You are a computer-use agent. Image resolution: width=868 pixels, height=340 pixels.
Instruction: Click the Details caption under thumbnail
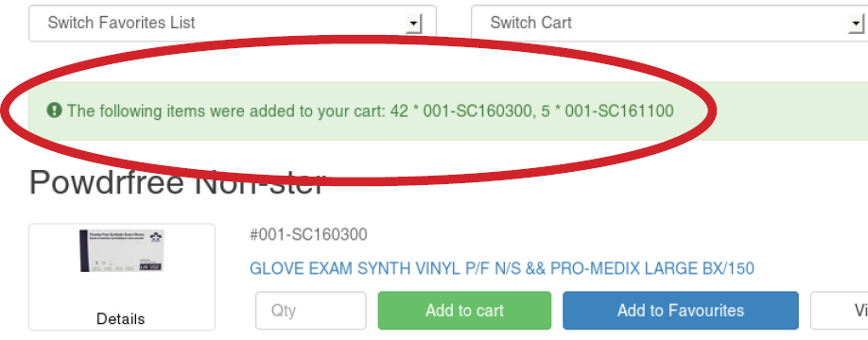pyautogui.click(x=121, y=319)
